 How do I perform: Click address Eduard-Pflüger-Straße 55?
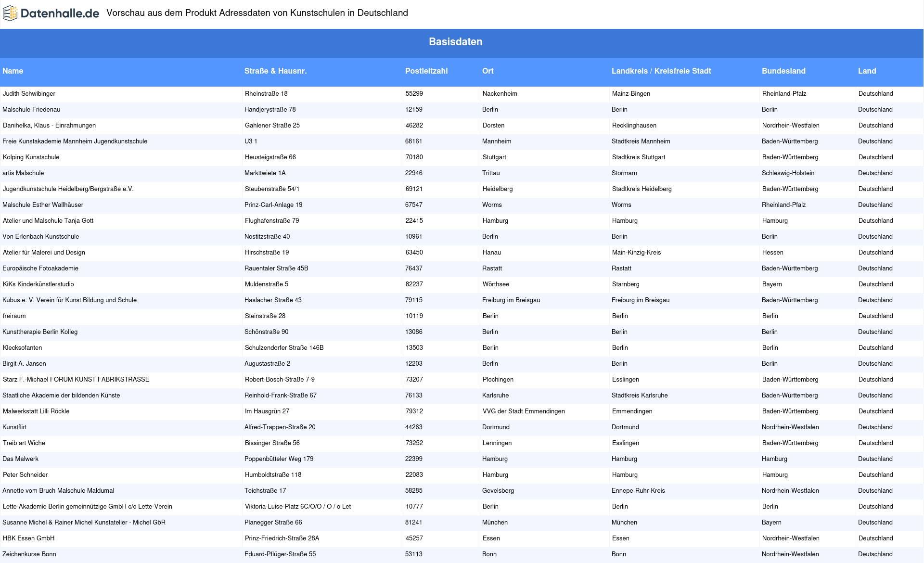(x=280, y=554)
